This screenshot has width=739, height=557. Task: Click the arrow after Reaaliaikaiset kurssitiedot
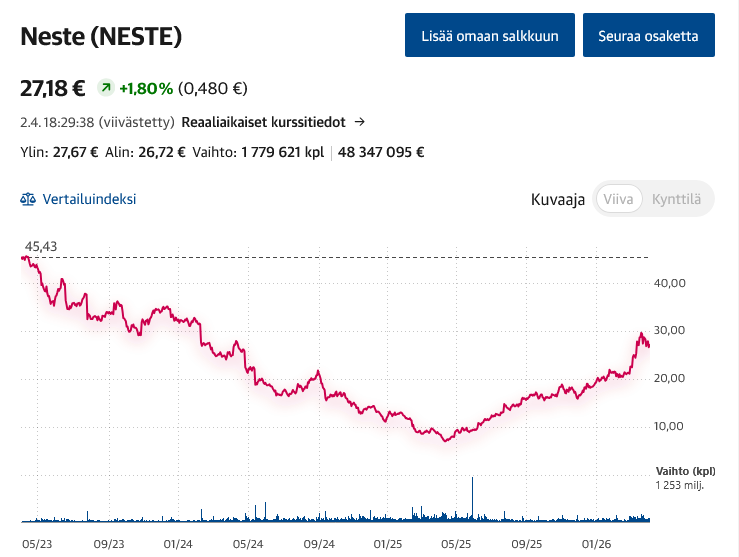tap(360, 122)
